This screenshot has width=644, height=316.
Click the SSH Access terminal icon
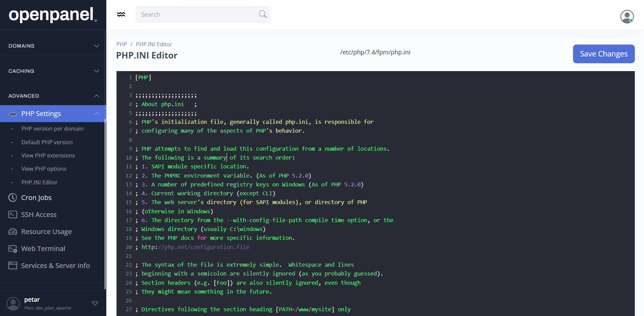click(x=13, y=215)
